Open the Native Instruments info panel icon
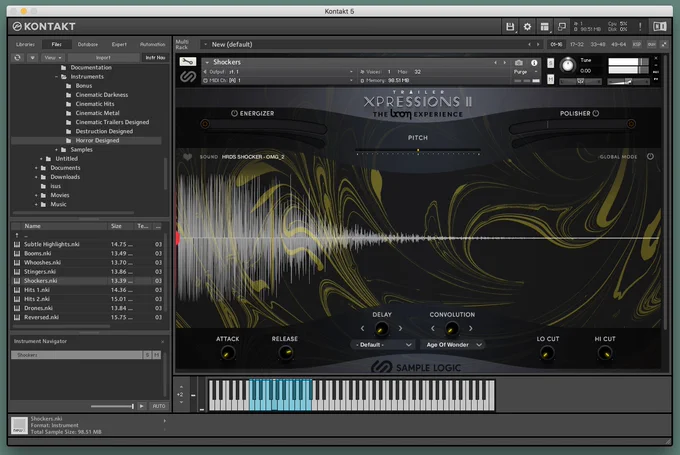 click(660, 27)
